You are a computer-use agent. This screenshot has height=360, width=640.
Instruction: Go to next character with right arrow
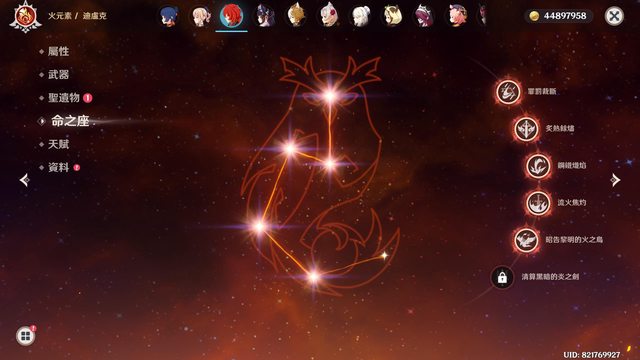click(615, 180)
